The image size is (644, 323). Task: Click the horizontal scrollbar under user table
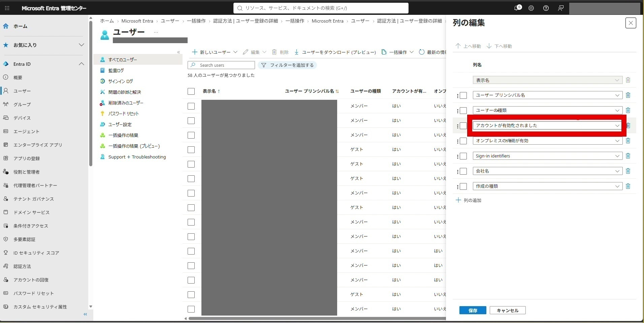click(317, 318)
